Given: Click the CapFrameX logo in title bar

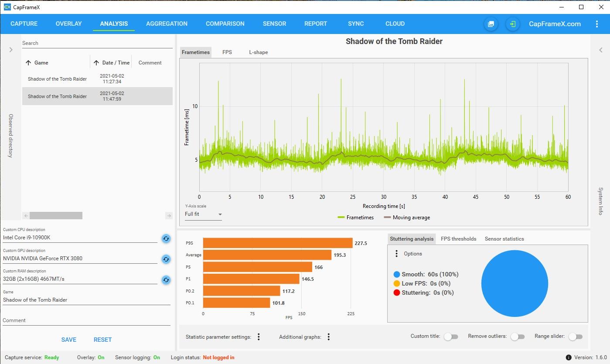Looking at the screenshot, I should (x=7, y=7).
